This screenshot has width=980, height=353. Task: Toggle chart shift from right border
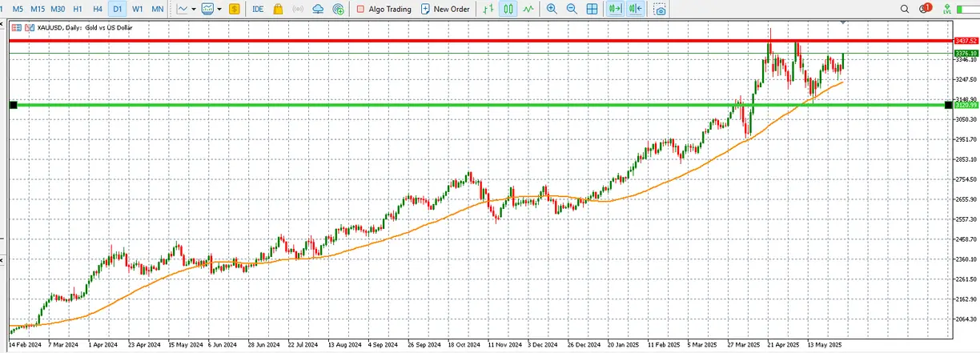click(636, 9)
